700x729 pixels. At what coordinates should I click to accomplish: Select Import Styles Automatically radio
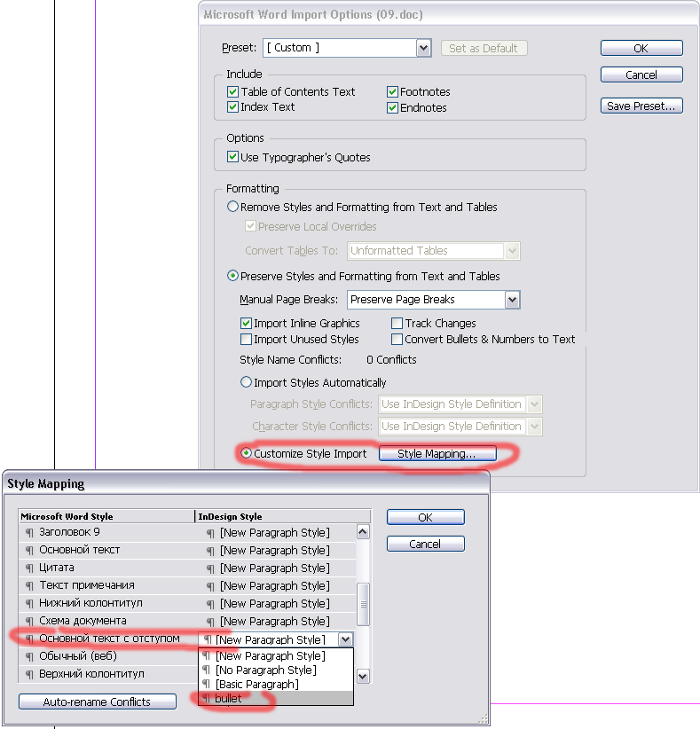[246, 382]
